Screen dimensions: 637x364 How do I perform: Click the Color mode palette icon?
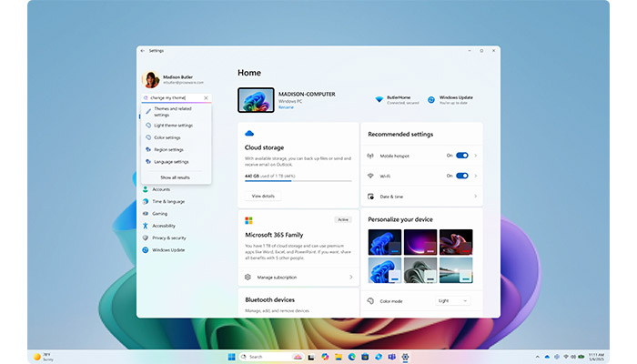point(370,301)
